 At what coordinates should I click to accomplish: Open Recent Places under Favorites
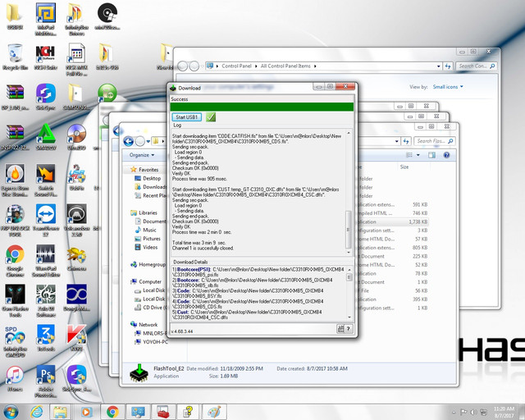tap(150, 195)
